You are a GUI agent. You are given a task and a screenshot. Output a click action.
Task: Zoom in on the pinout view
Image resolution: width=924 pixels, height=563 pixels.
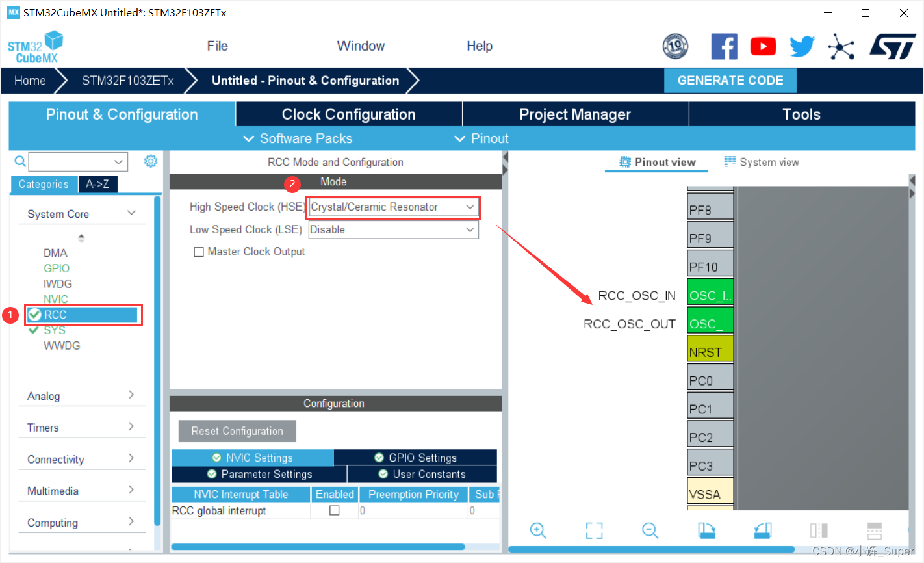click(538, 530)
